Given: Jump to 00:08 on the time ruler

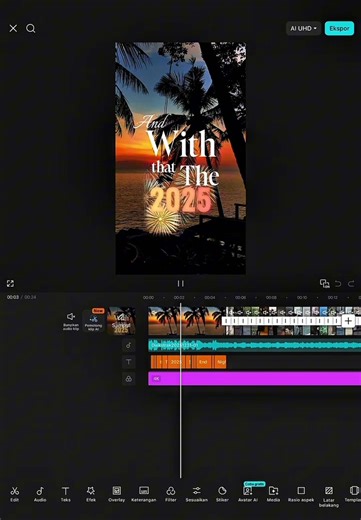Looking at the screenshot, I should click(x=271, y=297).
